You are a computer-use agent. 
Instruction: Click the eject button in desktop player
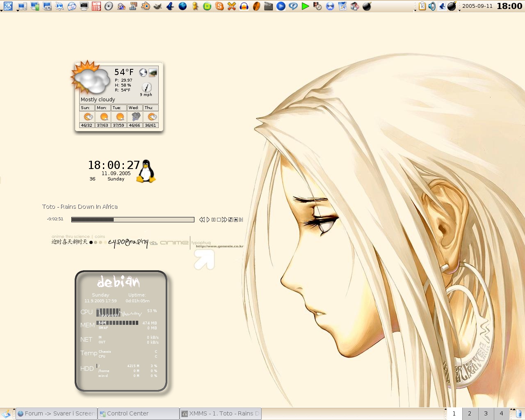(x=235, y=219)
